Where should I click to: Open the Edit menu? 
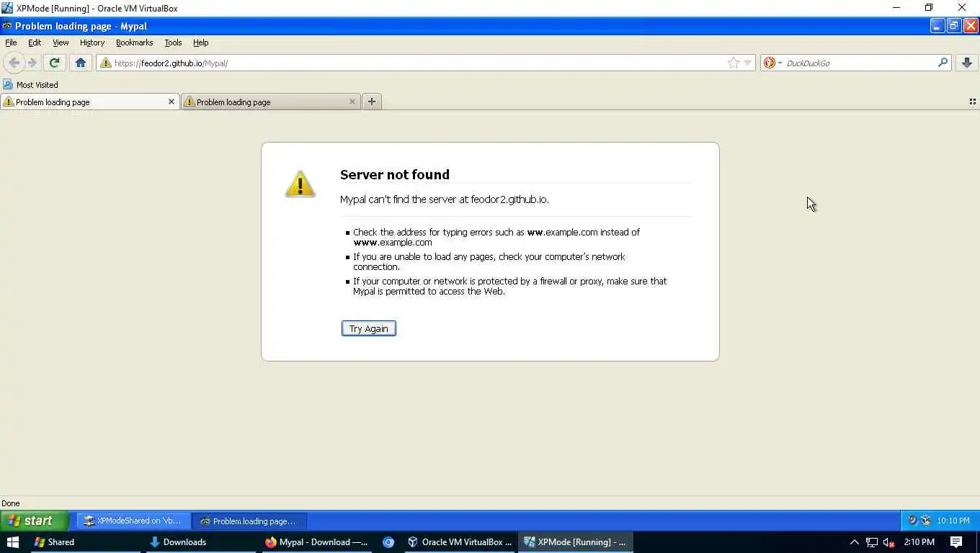pyautogui.click(x=35, y=42)
